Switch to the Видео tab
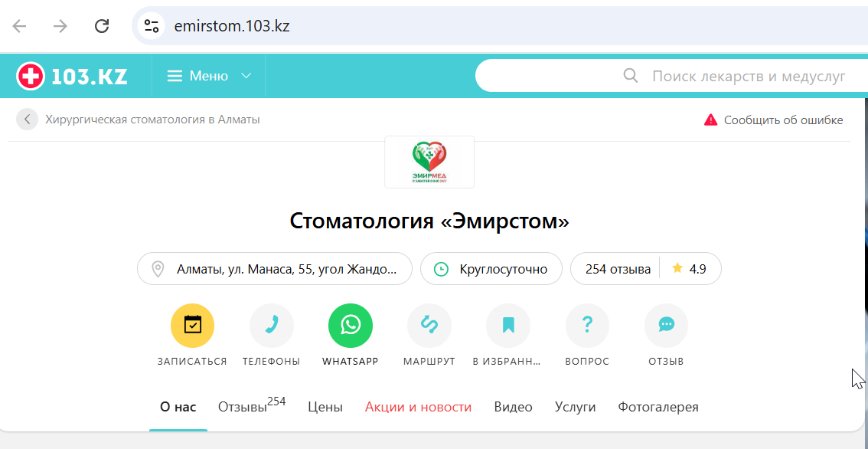The width and height of the screenshot is (868, 449). (x=513, y=408)
